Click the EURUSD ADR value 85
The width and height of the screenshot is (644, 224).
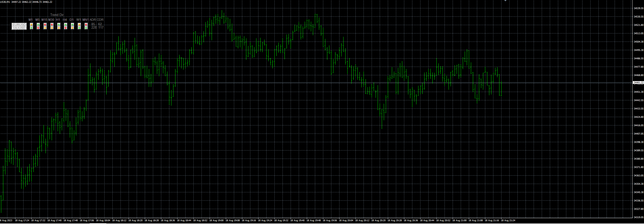click(x=93, y=24)
